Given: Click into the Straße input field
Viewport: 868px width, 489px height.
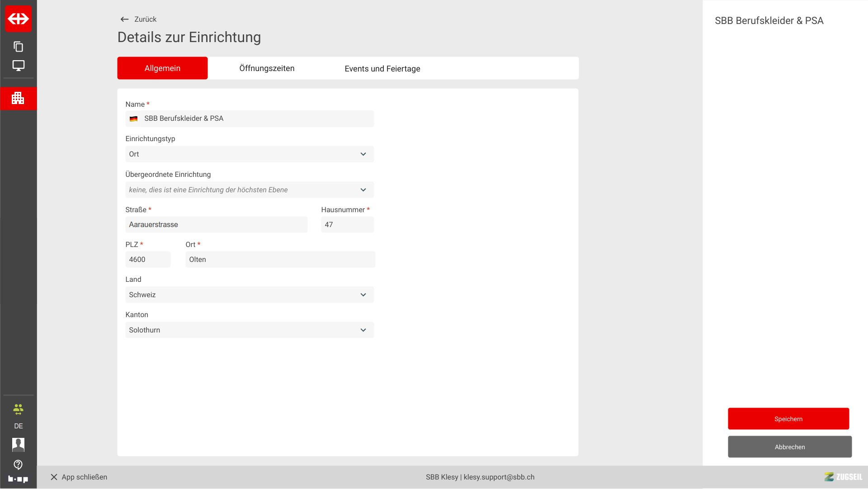Looking at the screenshot, I should click(x=216, y=225).
